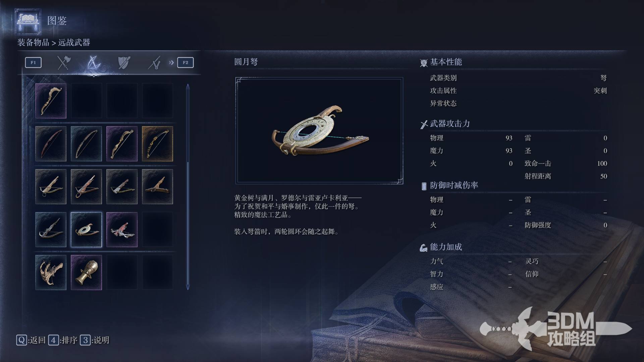This screenshot has width=644, height=362.
Task: Select the brass cannon-like weapon icon
Action: pyautogui.click(x=87, y=273)
